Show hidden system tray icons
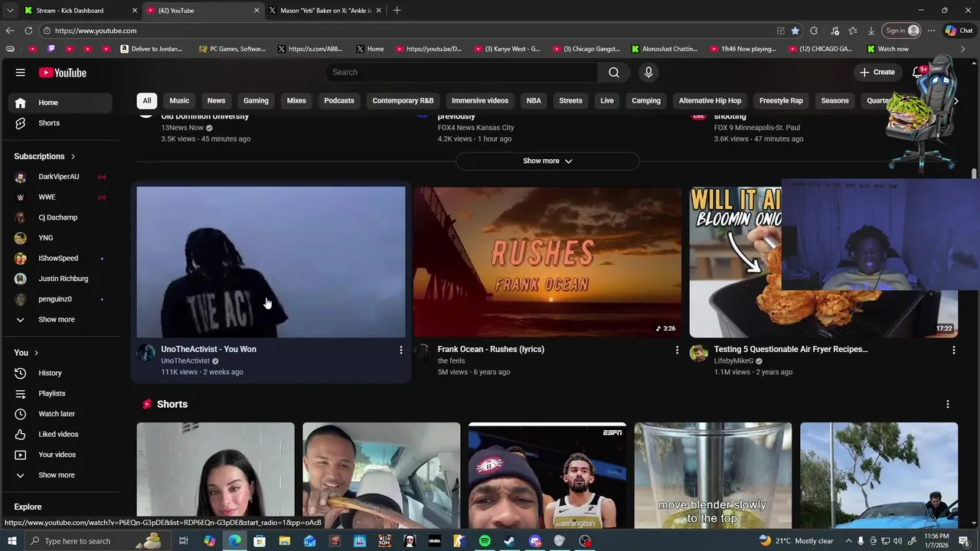Image resolution: width=980 pixels, height=551 pixels. point(848,541)
